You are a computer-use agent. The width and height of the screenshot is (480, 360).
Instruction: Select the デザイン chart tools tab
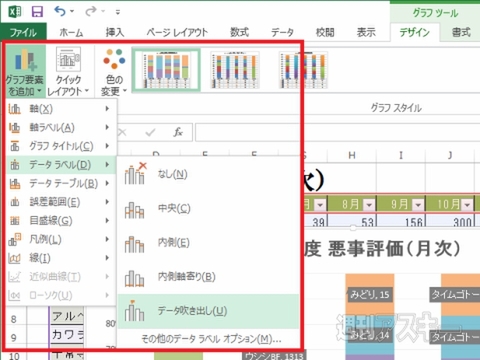[x=414, y=32]
